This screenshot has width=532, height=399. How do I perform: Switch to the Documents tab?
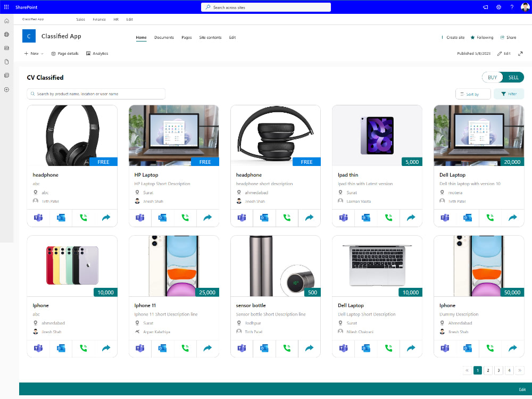164,37
